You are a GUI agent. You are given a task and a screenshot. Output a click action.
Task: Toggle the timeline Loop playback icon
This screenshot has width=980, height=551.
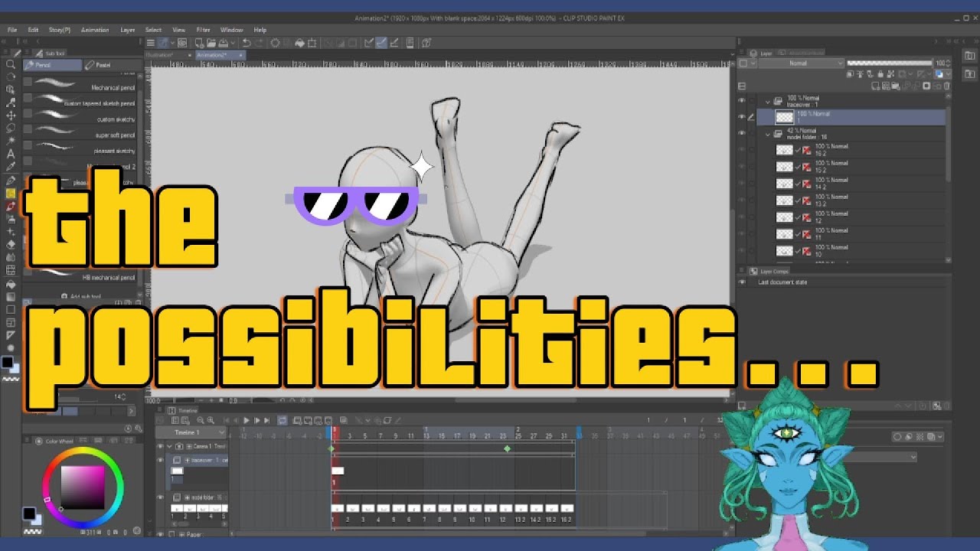[x=283, y=420]
